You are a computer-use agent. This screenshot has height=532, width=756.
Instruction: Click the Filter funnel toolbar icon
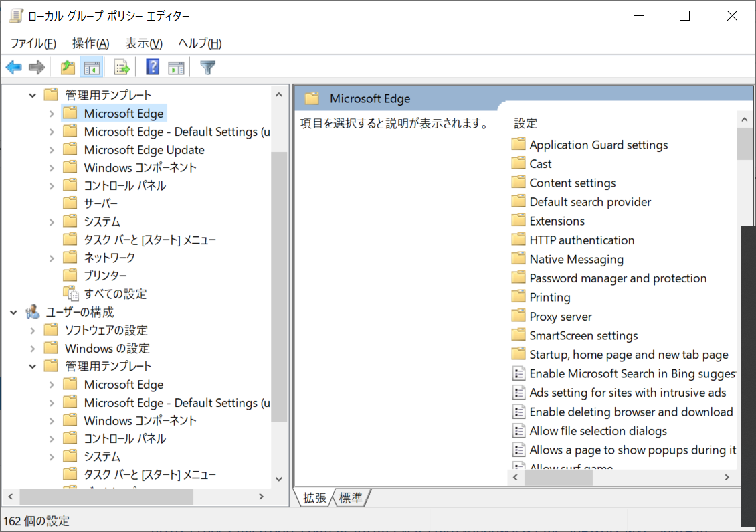[208, 68]
